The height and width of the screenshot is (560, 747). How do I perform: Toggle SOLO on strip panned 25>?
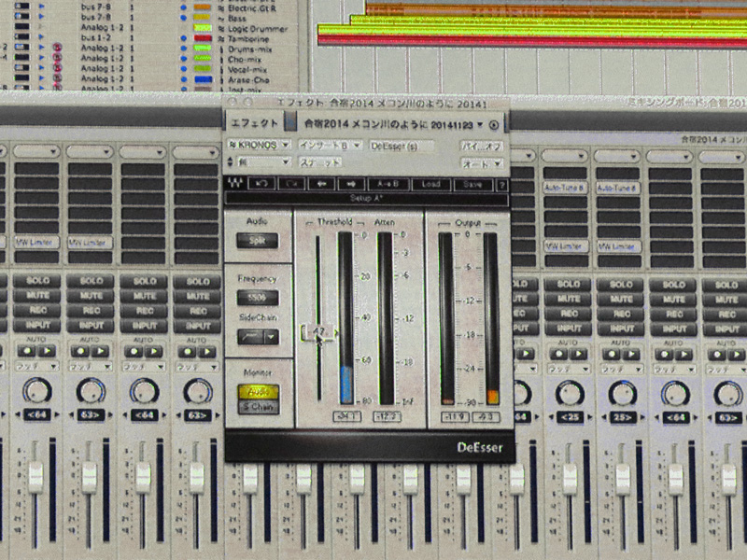pyautogui.click(x=621, y=285)
